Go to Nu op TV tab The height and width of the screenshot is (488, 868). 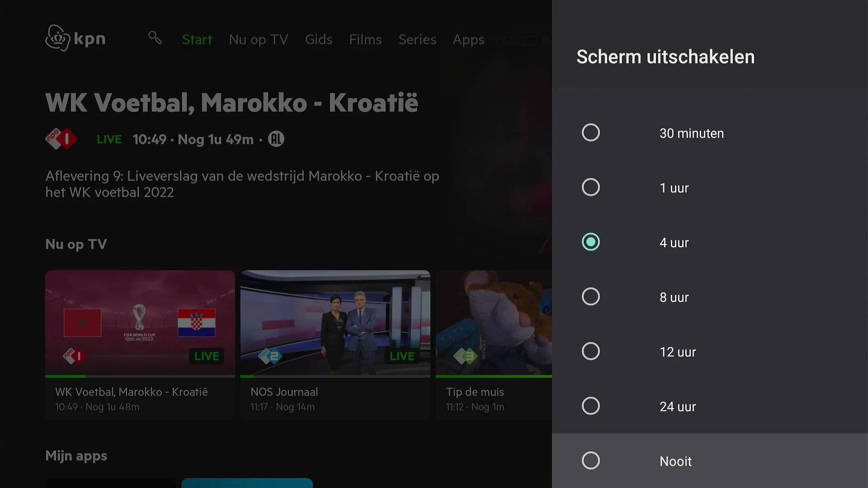point(259,40)
